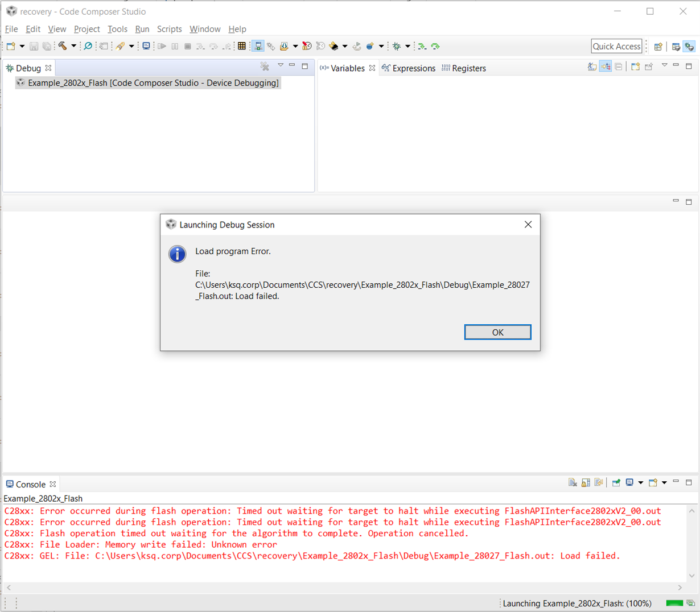Open the View menu
Viewport: 700px width, 612px height.
(57, 29)
